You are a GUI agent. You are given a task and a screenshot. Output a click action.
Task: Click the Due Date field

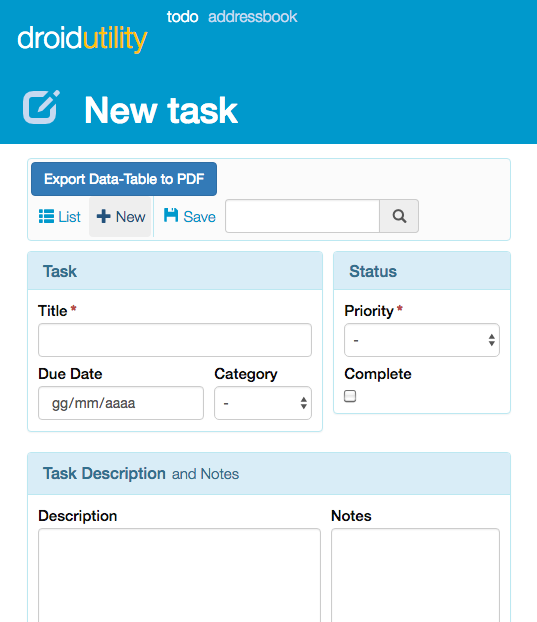pyautogui.click(x=121, y=403)
